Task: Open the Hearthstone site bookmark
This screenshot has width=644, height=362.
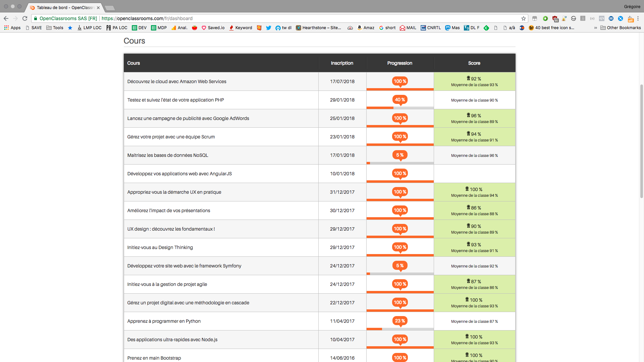Action: point(318,28)
